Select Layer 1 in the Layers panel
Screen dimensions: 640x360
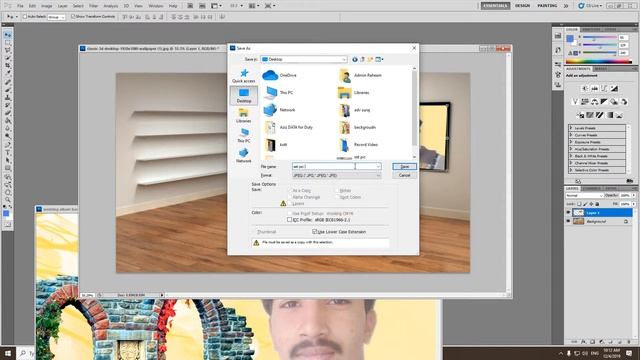[x=602, y=213]
